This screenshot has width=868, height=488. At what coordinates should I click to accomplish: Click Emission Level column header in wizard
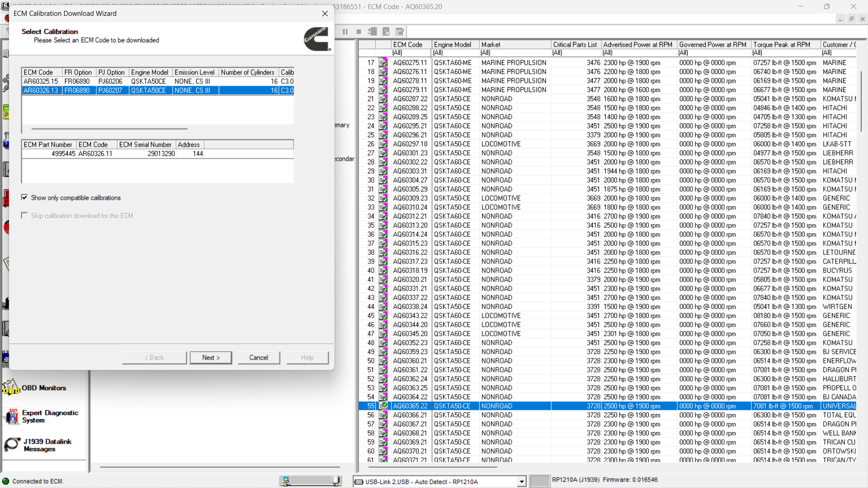(195, 72)
